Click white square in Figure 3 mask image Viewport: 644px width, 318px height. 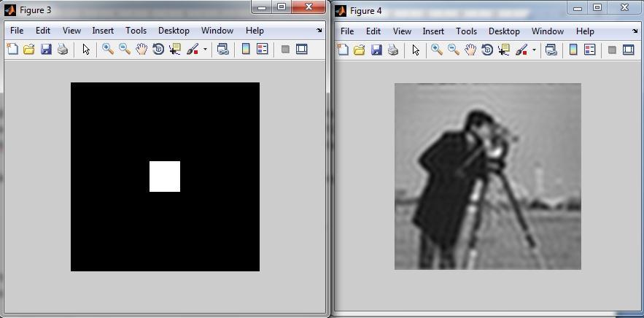pyautogui.click(x=165, y=177)
